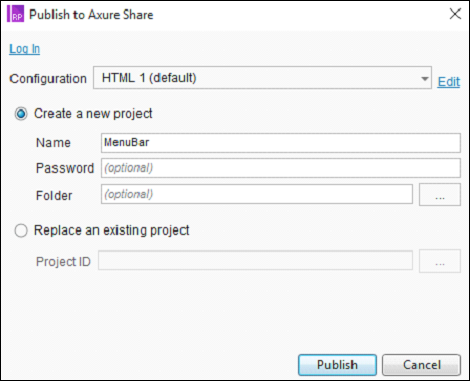Browse folders with the Folder ellipsis button

[440, 194]
